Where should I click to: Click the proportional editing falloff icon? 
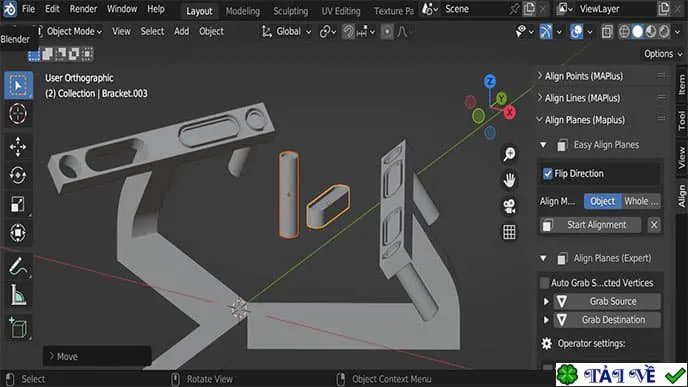tap(402, 32)
